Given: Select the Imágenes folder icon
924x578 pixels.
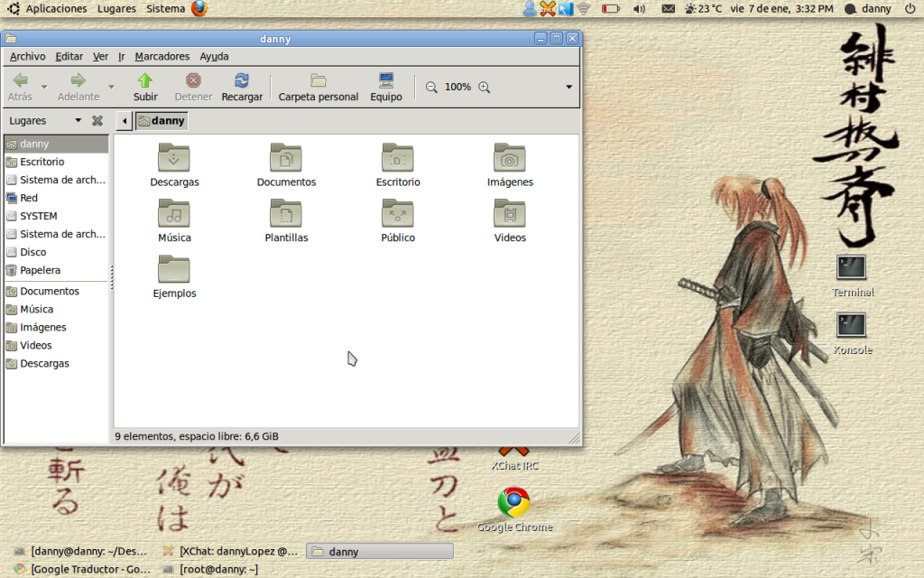Looking at the screenshot, I should (510, 158).
